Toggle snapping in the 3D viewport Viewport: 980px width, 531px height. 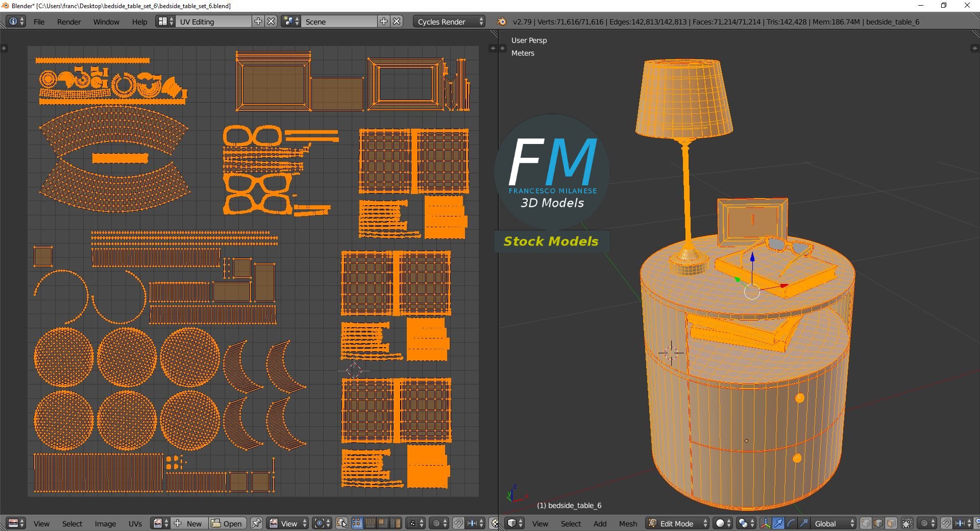coord(947,523)
